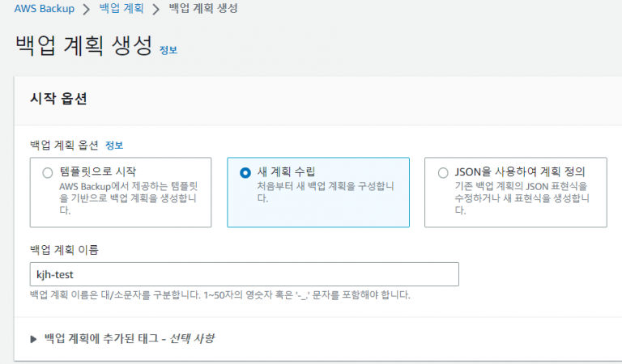The image size is (622, 364).
Task: Open 정보 link beside the page title
Action: coord(168,49)
